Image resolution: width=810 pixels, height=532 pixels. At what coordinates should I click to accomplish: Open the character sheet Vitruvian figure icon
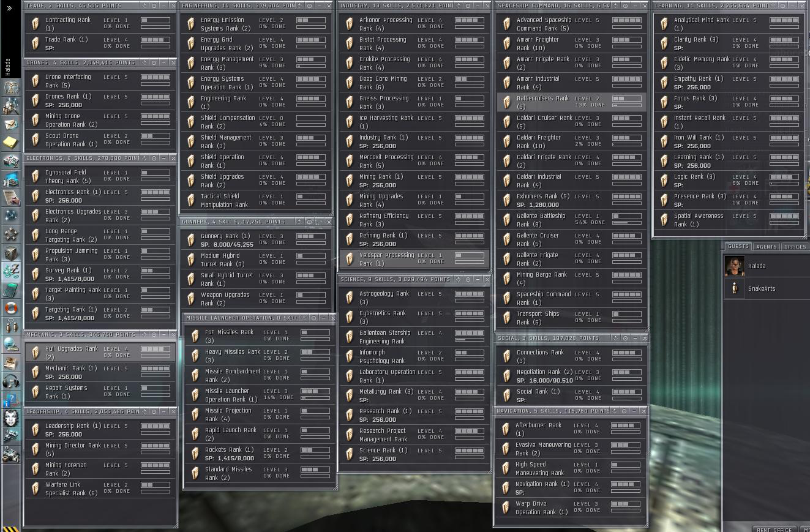pyautogui.click(x=11, y=88)
